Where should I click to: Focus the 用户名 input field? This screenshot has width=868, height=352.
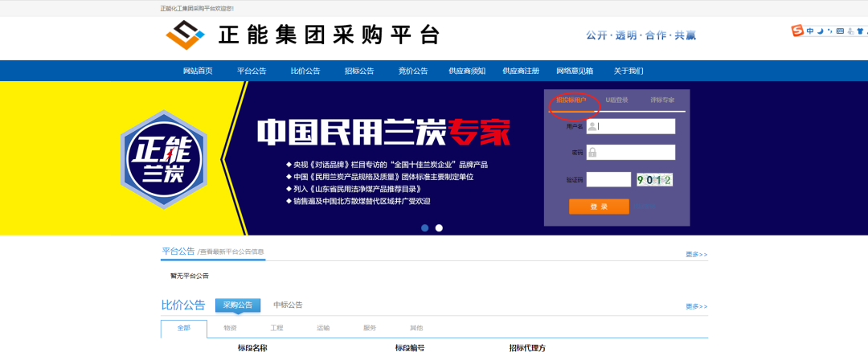[631, 126]
